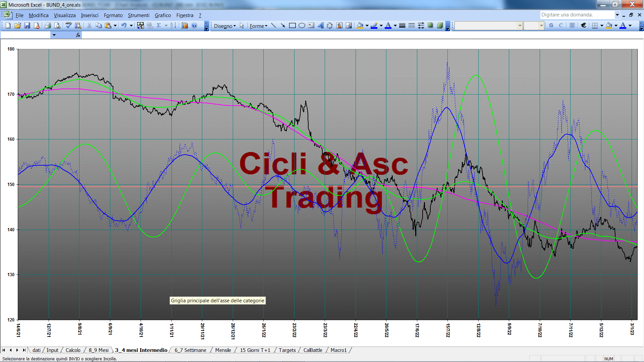Click the Paste clipboard icon
This screenshot has height=362, width=644.
pyautogui.click(x=108, y=25)
